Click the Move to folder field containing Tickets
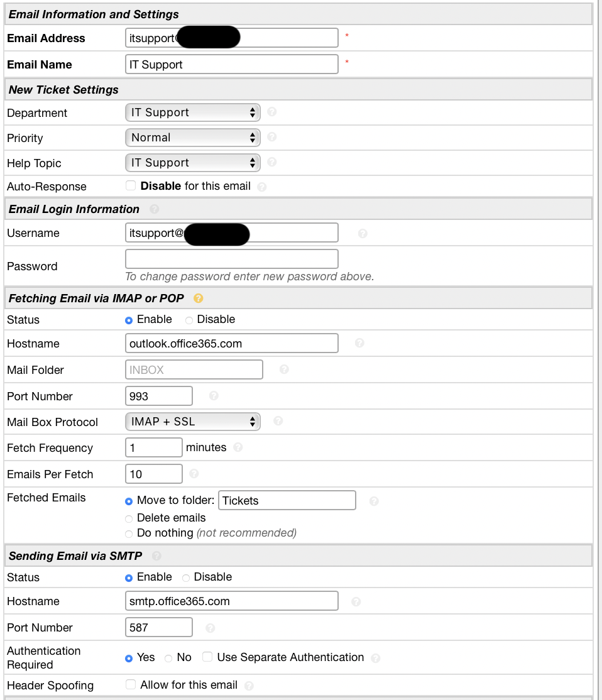Image resolution: width=602 pixels, height=700 pixels. 287,500
